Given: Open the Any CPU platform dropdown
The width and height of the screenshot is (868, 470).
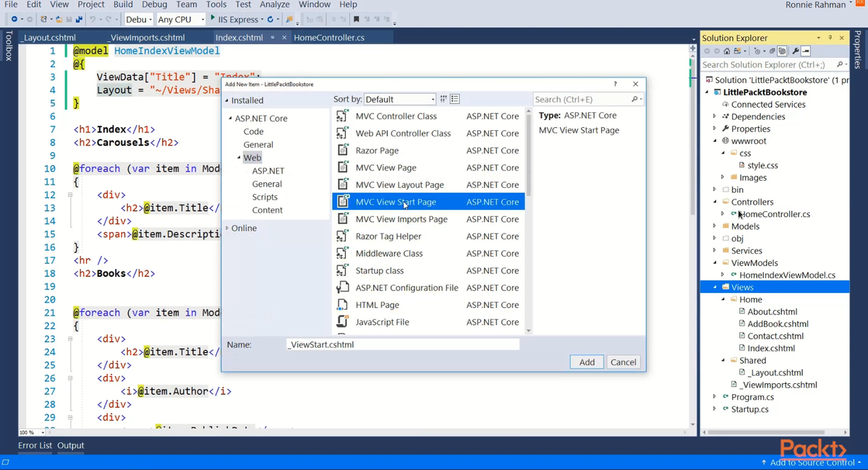Looking at the screenshot, I should click(181, 20).
